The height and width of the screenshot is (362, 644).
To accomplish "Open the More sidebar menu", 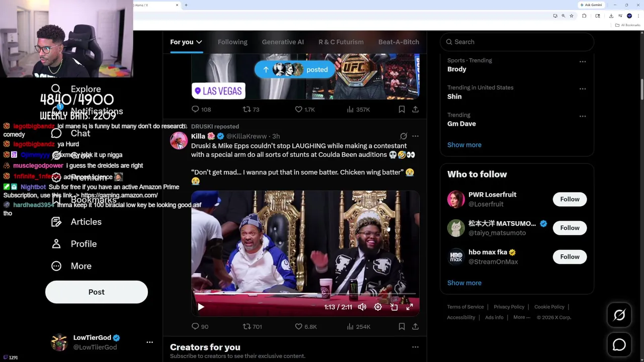I will tap(71, 266).
